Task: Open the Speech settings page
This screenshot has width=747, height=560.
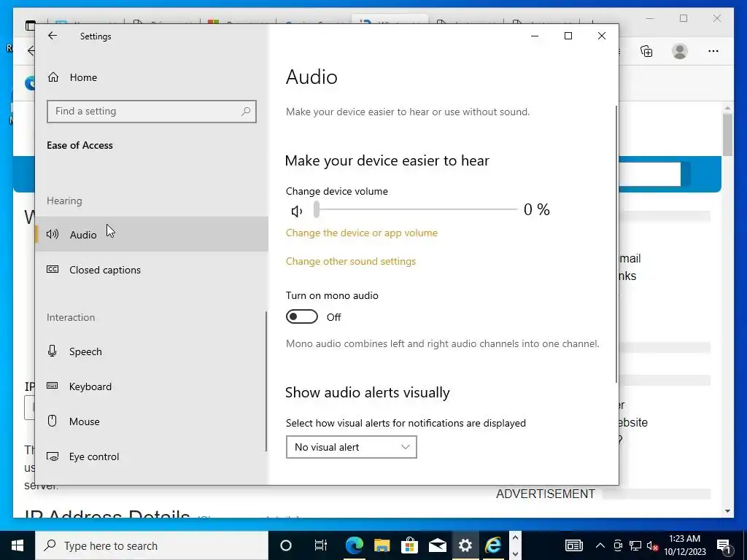Action: click(152, 351)
